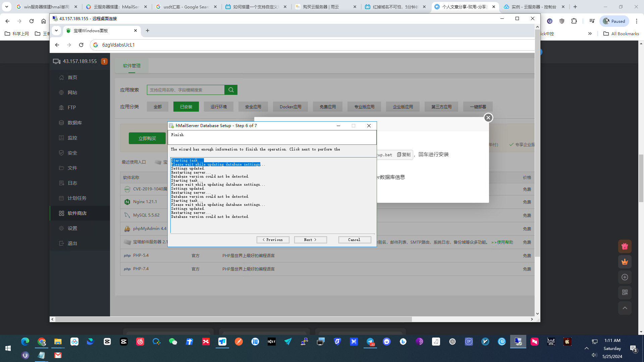Click Next in hMailServer Database Setup
The image size is (644, 362).
coord(310,240)
